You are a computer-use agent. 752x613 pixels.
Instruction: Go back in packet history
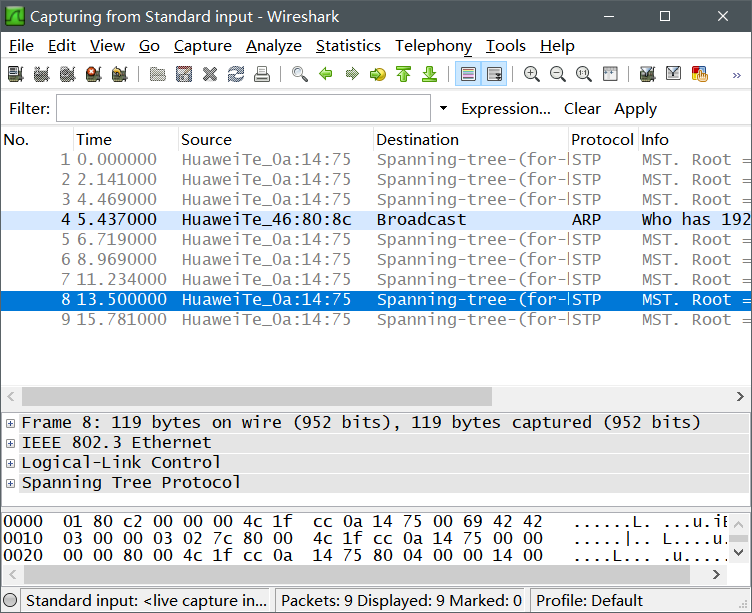tap(326, 74)
